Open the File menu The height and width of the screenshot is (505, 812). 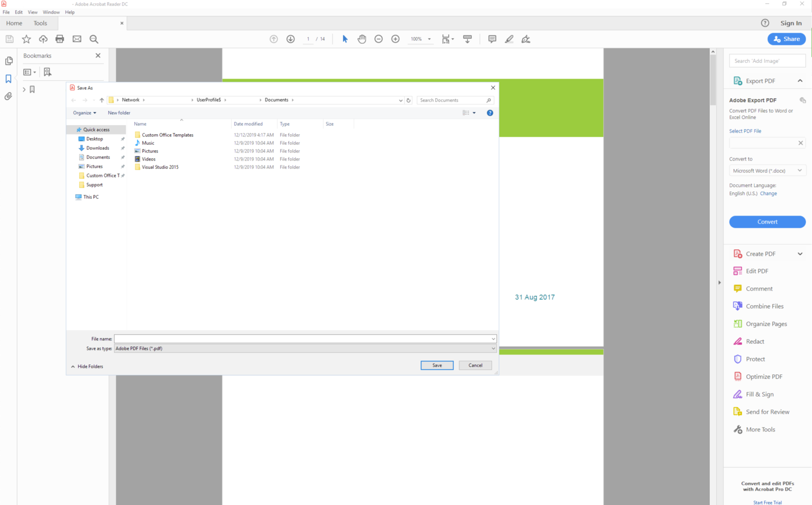point(6,12)
